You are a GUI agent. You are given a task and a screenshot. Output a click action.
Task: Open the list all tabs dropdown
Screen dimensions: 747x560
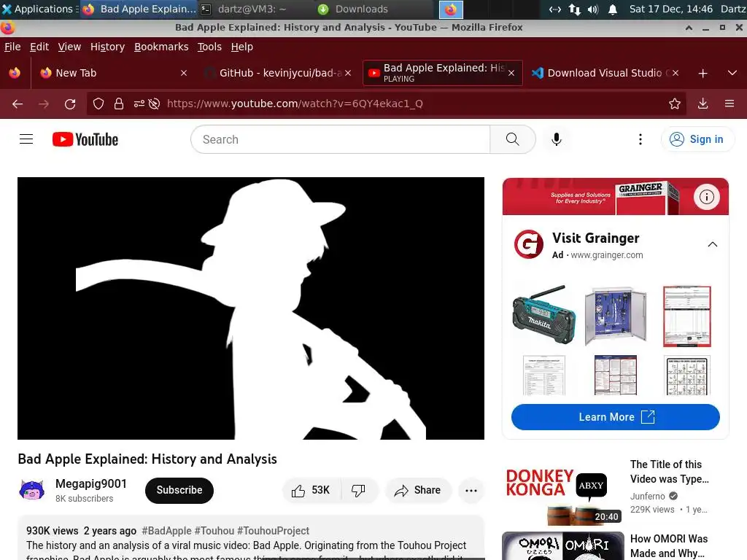coord(732,74)
